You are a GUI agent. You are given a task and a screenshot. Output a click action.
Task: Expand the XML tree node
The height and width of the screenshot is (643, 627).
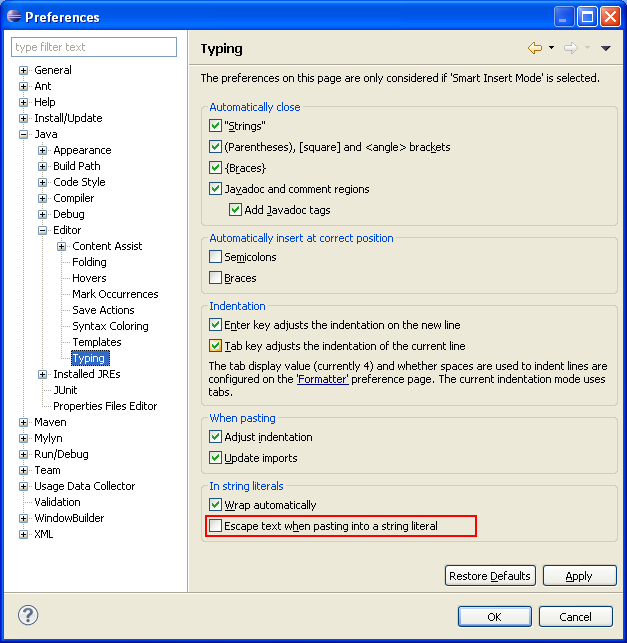point(23,534)
